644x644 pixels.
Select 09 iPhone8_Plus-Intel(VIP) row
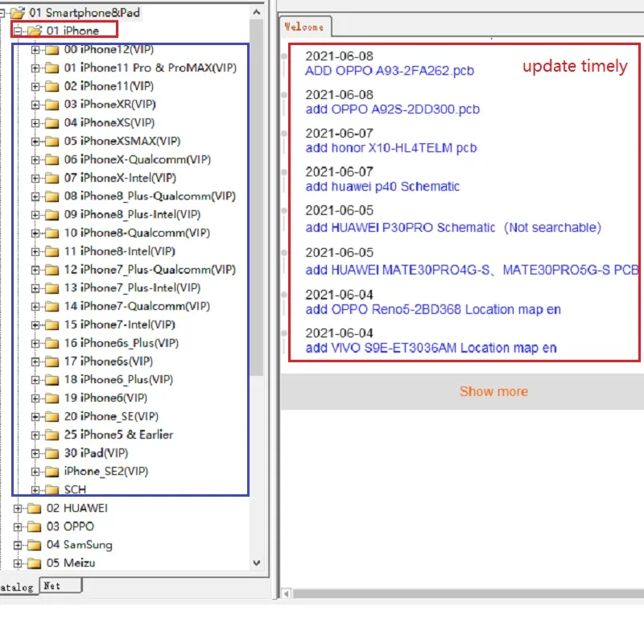(132, 215)
